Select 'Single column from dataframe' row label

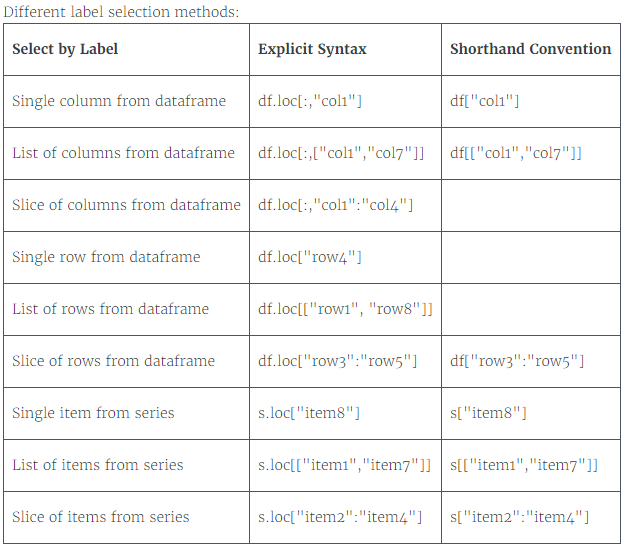(119, 101)
